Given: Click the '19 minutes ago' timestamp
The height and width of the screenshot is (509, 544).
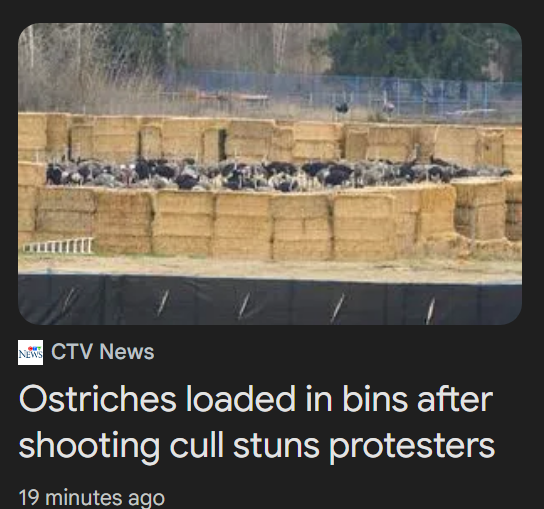Looking at the screenshot, I should 92,498.
